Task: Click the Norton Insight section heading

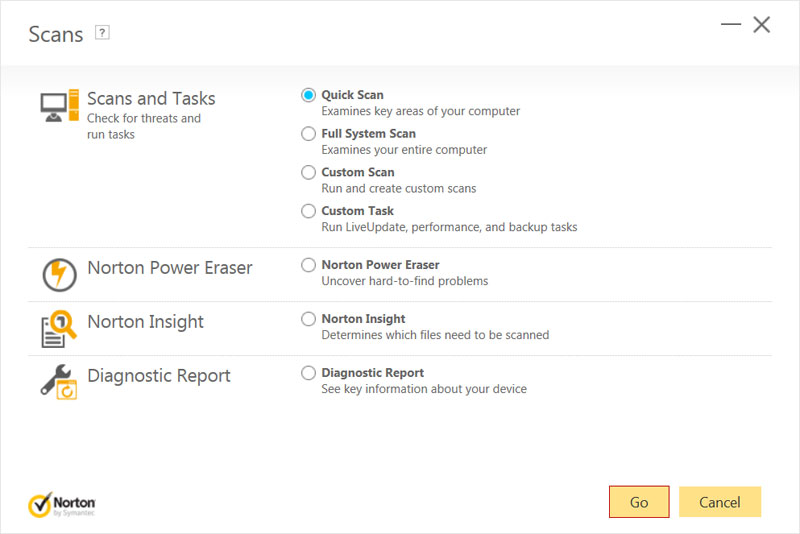Action: pos(145,322)
